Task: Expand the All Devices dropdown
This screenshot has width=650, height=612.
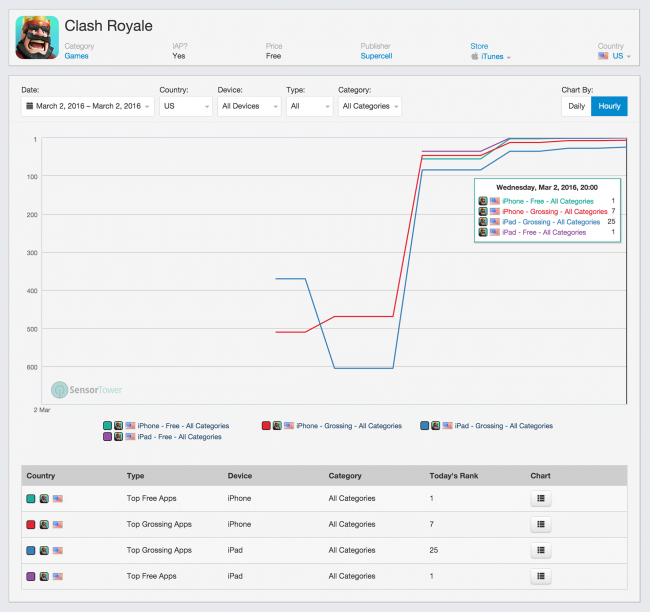Action: pos(249,106)
